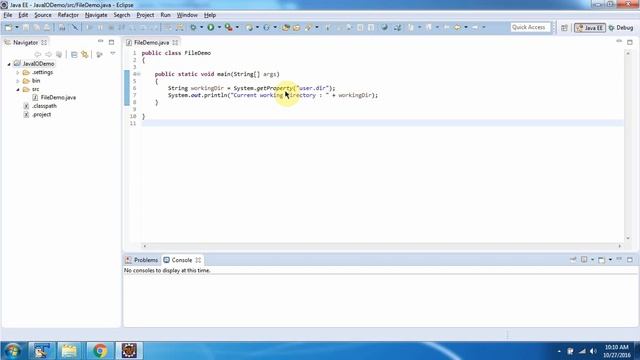Open the Project menu
This screenshot has height=360, width=640.
[x=145, y=15]
